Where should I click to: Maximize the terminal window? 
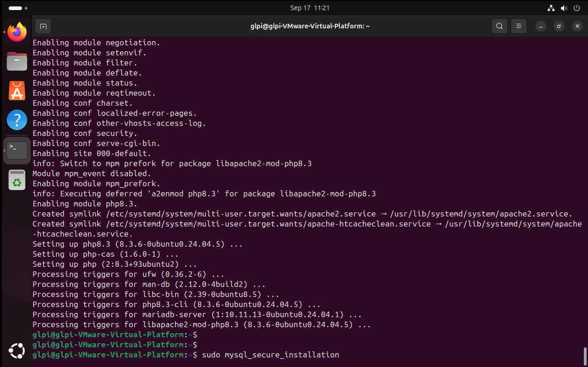pos(559,26)
